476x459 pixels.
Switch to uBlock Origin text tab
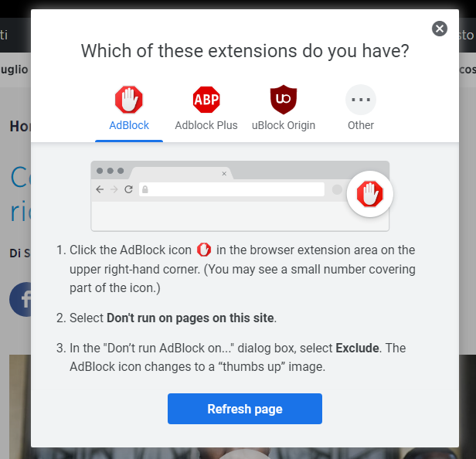coord(284,125)
